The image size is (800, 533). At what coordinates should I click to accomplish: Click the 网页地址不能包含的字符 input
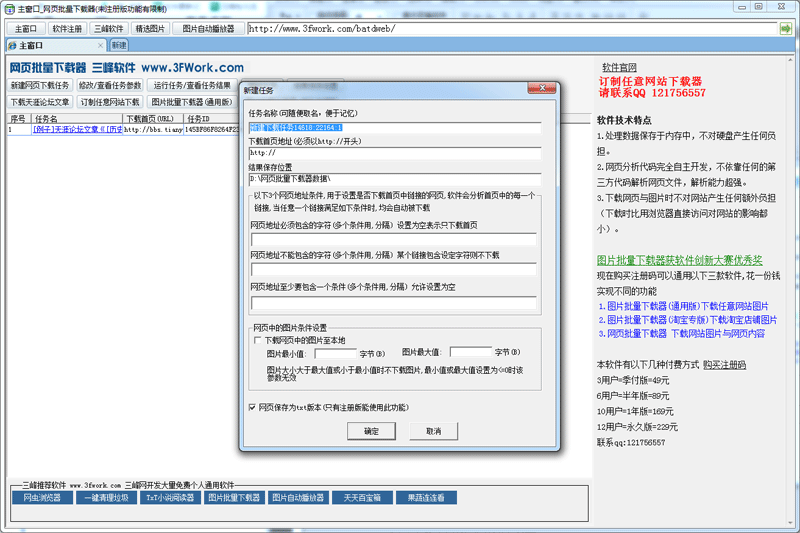[x=393, y=269]
